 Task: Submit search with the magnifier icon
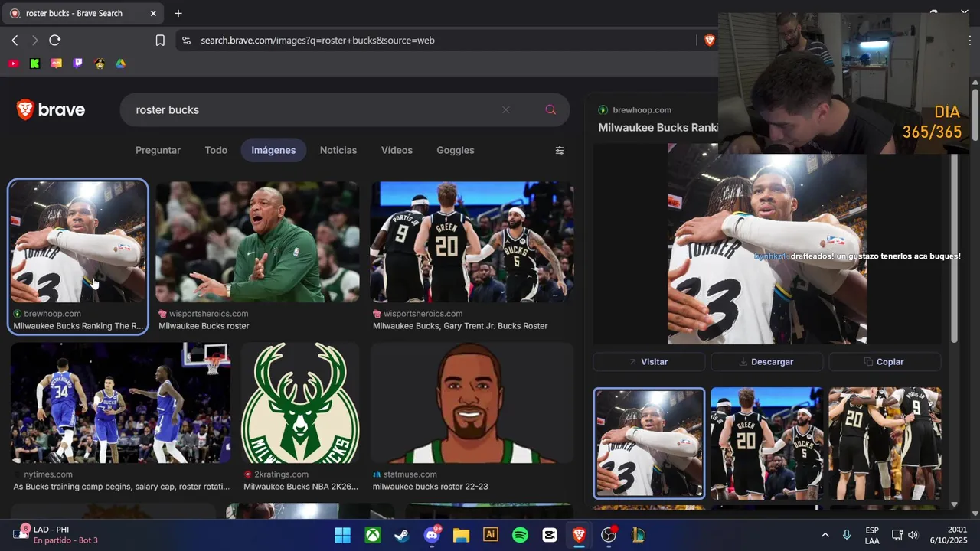[550, 110]
